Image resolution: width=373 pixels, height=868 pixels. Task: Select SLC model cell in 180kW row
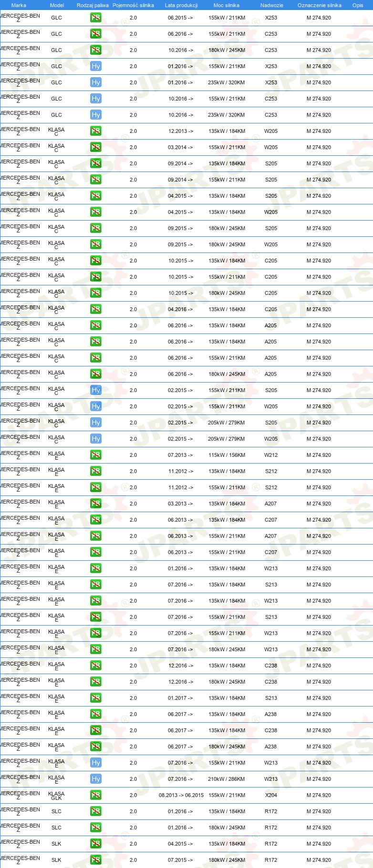click(56, 828)
